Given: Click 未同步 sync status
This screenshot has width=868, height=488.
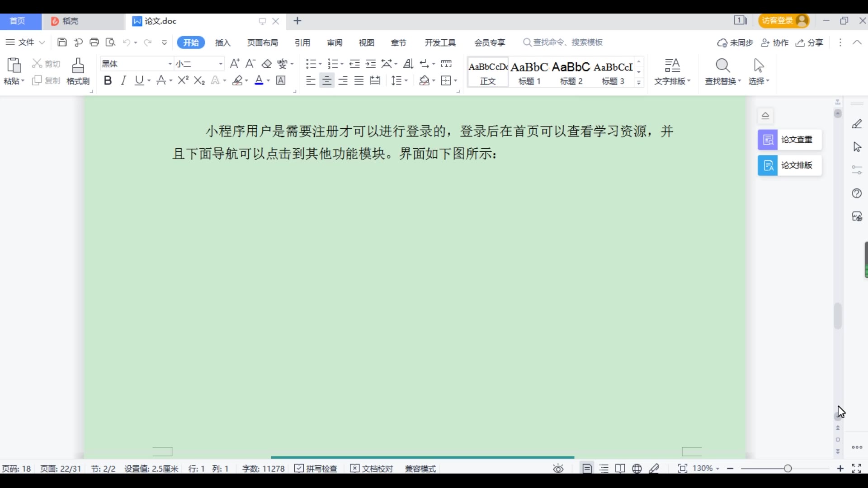Looking at the screenshot, I should pyautogui.click(x=735, y=42).
